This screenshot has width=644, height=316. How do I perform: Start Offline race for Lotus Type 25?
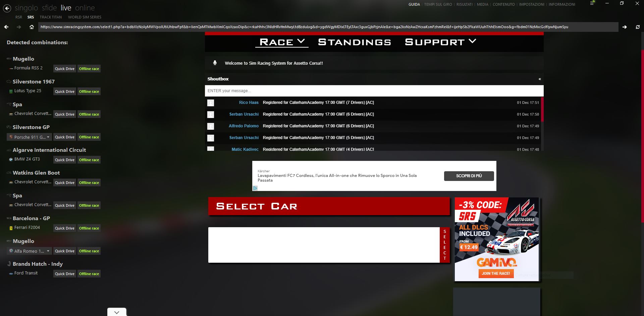pyautogui.click(x=89, y=91)
